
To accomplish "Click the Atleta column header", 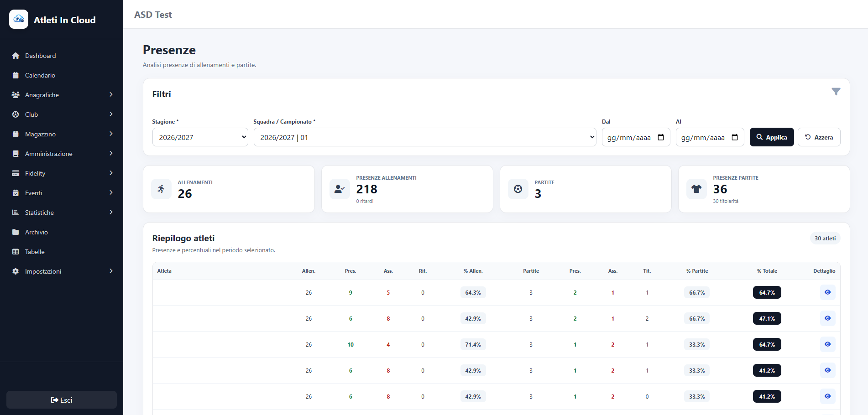I will [x=164, y=271].
